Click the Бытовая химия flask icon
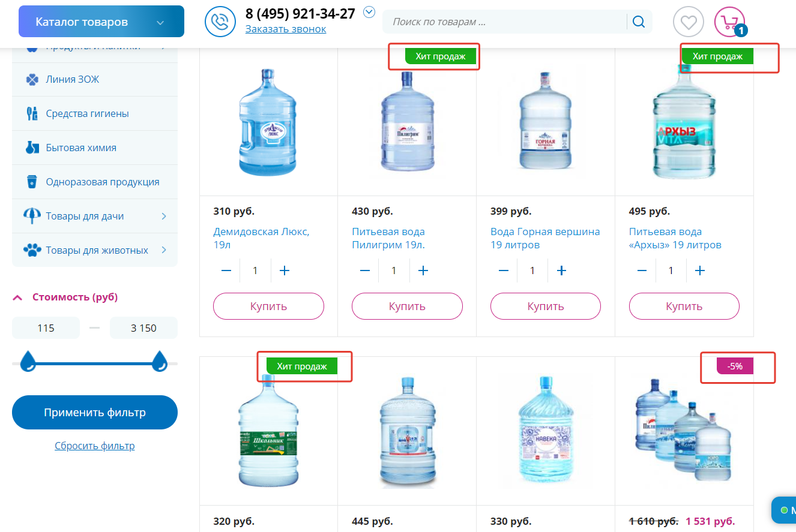 point(32,148)
